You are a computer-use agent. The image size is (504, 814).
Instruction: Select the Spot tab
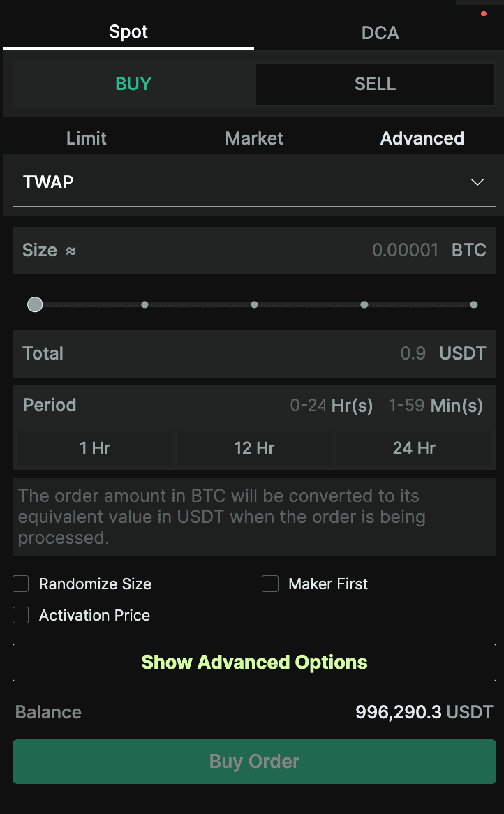(128, 32)
